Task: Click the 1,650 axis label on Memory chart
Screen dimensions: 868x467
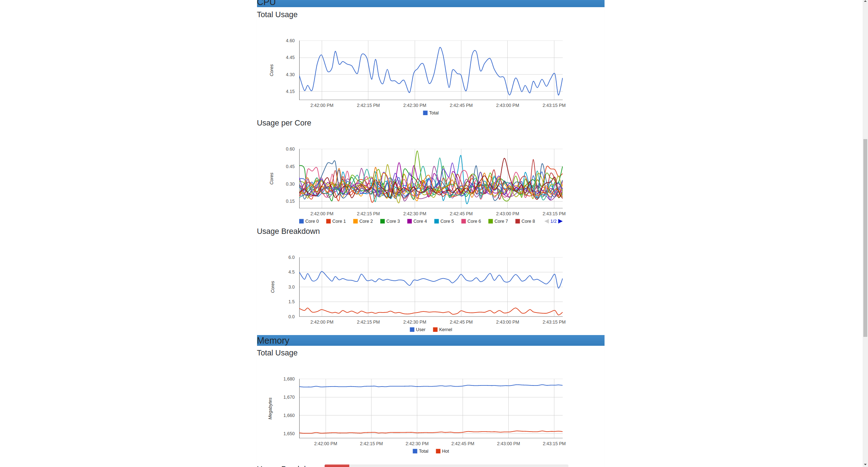Action: click(x=289, y=434)
